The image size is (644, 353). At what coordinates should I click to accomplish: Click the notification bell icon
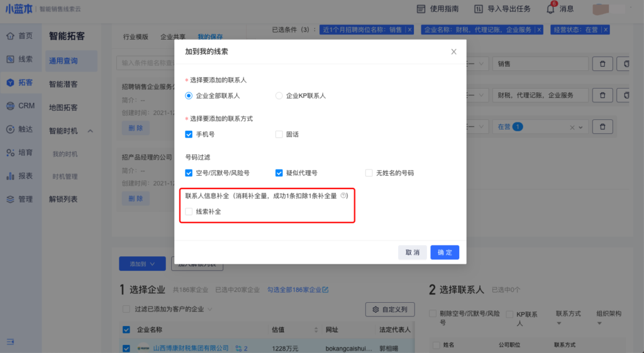[x=550, y=9]
